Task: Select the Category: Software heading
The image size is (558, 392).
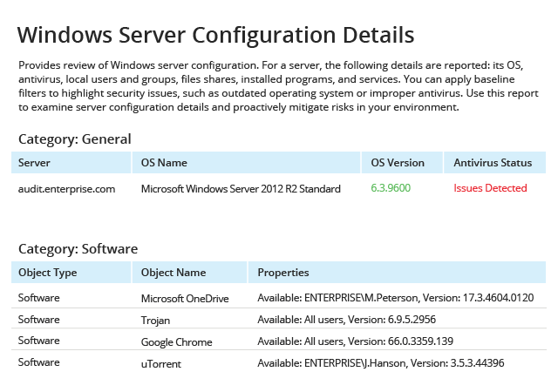Action: [x=78, y=248]
